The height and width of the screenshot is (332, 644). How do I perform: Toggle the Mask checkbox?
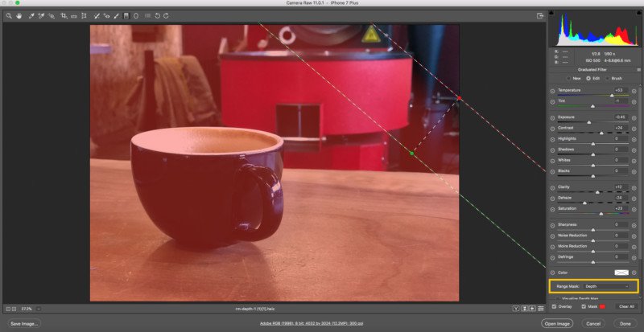click(x=584, y=306)
